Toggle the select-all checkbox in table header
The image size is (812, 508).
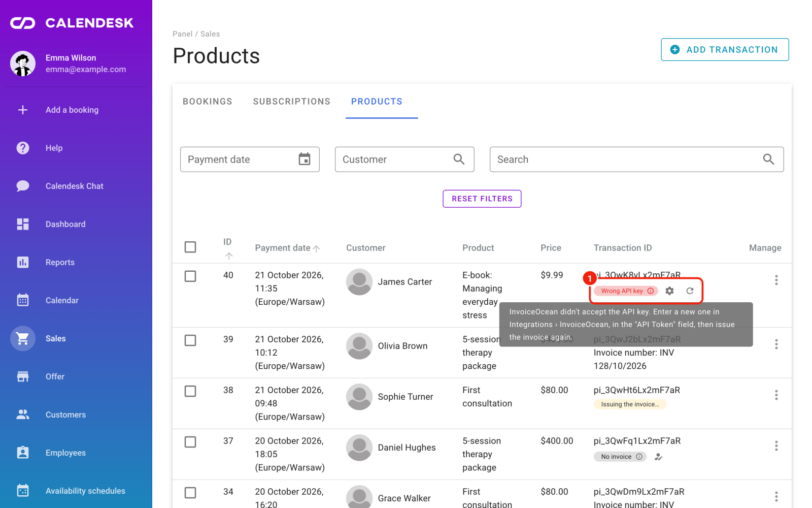(190, 247)
